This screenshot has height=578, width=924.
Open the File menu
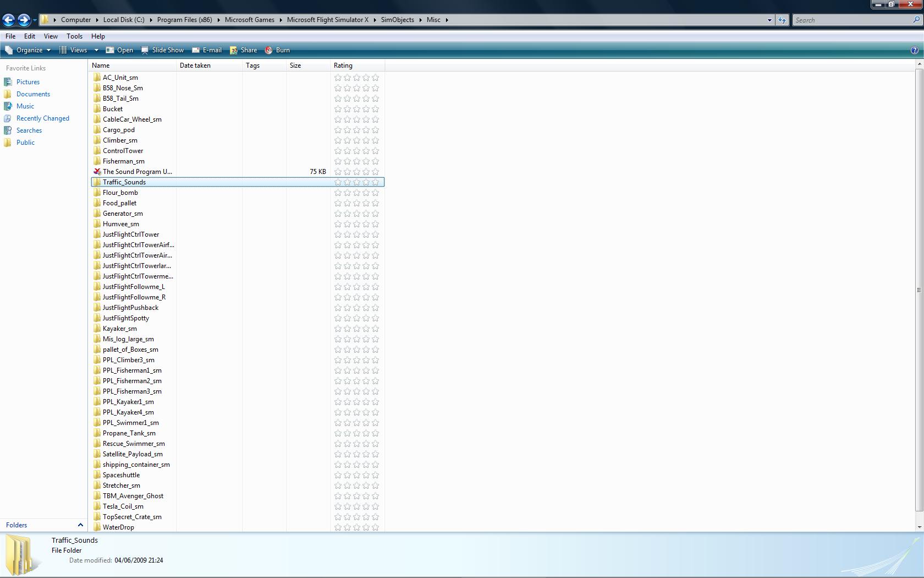tap(10, 36)
